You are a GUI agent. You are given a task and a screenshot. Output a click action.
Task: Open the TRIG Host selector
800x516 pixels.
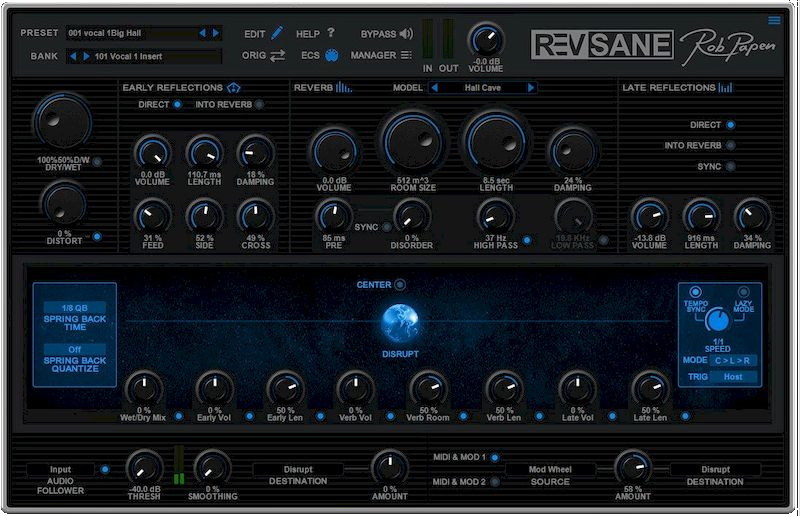tap(733, 377)
